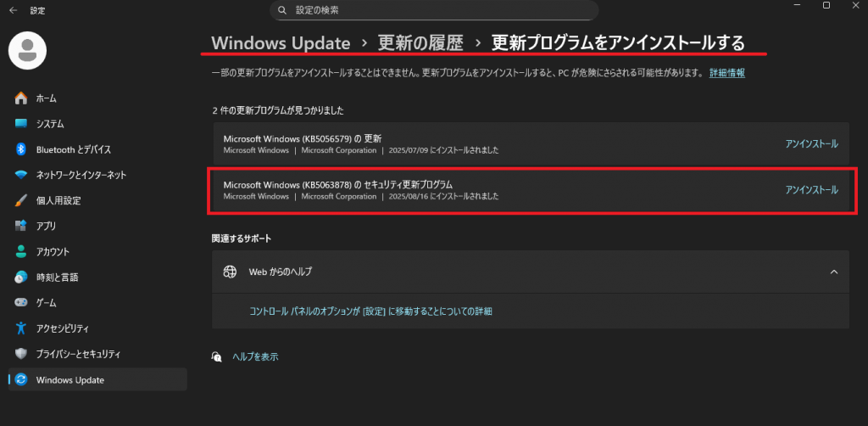
Task: Select 時刻と言語 settings
Action: [97, 277]
